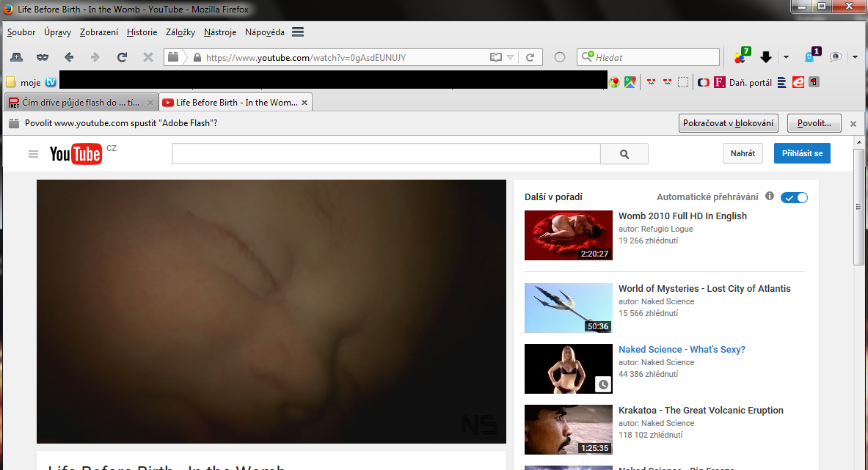
Task: Click the reload arrow inside address bar
Action: point(530,57)
